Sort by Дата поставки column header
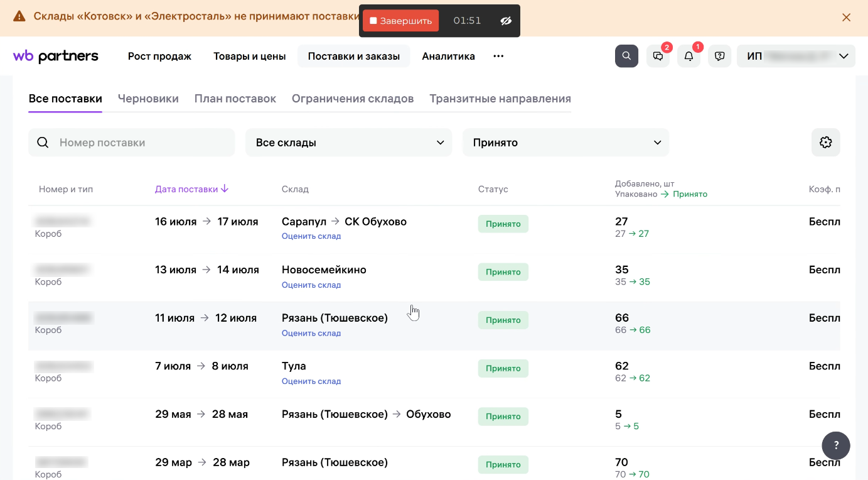The height and width of the screenshot is (480, 868). click(x=191, y=189)
